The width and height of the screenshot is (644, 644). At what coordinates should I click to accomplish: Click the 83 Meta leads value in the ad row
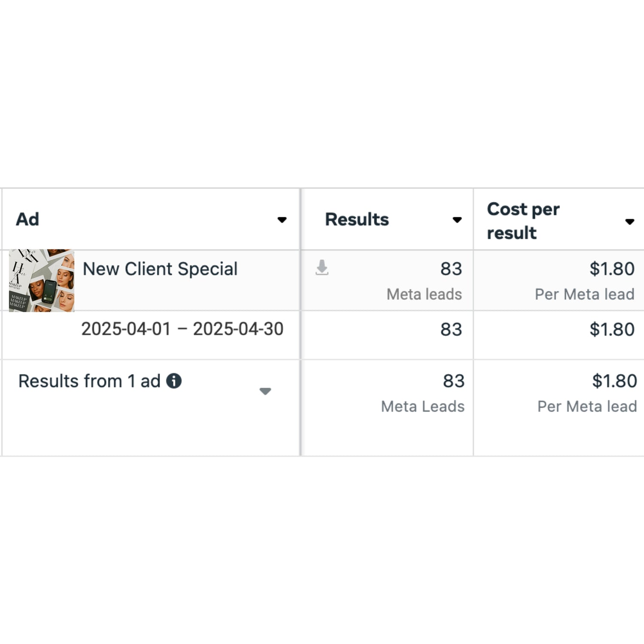(x=451, y=269)
